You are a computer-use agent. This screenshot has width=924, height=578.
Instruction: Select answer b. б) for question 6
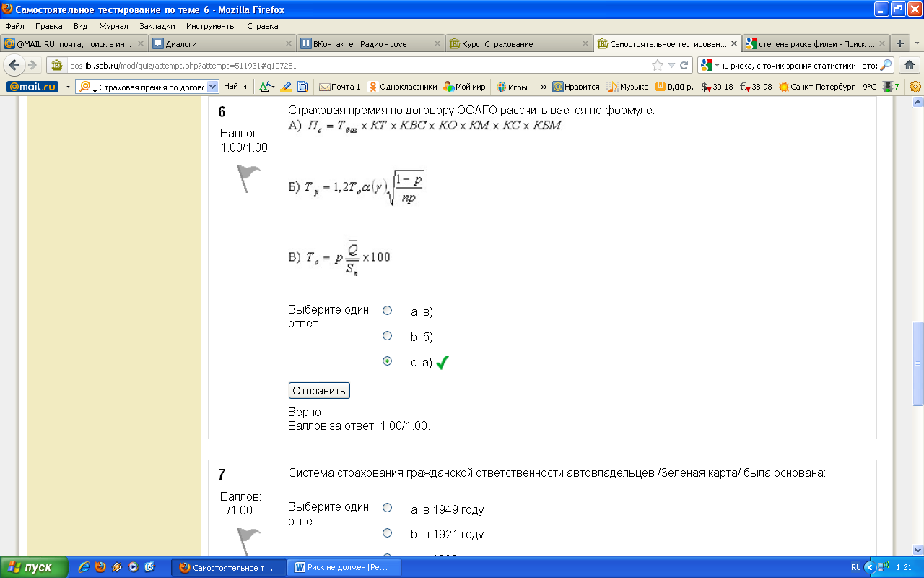pos(387,336)
